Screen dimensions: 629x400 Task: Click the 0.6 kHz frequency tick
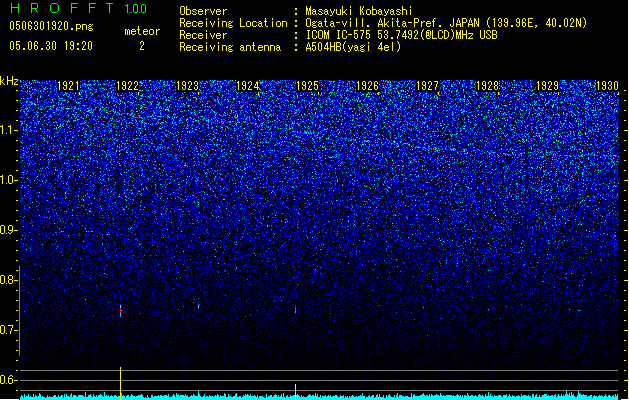9,380
